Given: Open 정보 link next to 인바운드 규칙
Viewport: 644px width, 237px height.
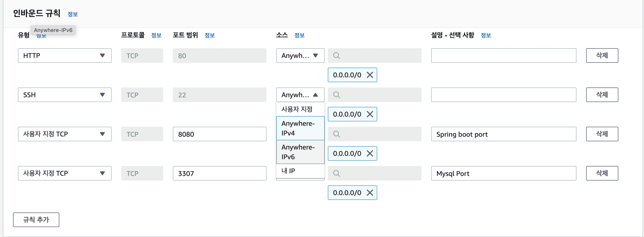Looking at the screenshot, I should (72, 14).
